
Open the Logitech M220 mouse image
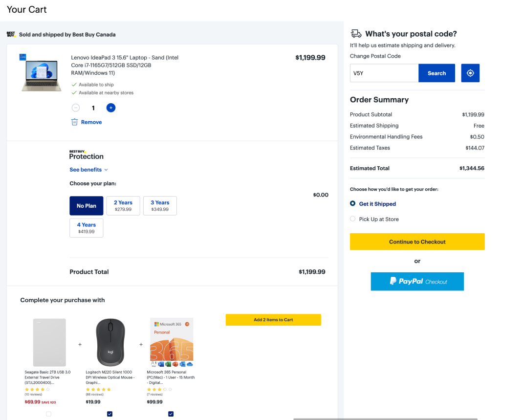[x=110, y=342]
